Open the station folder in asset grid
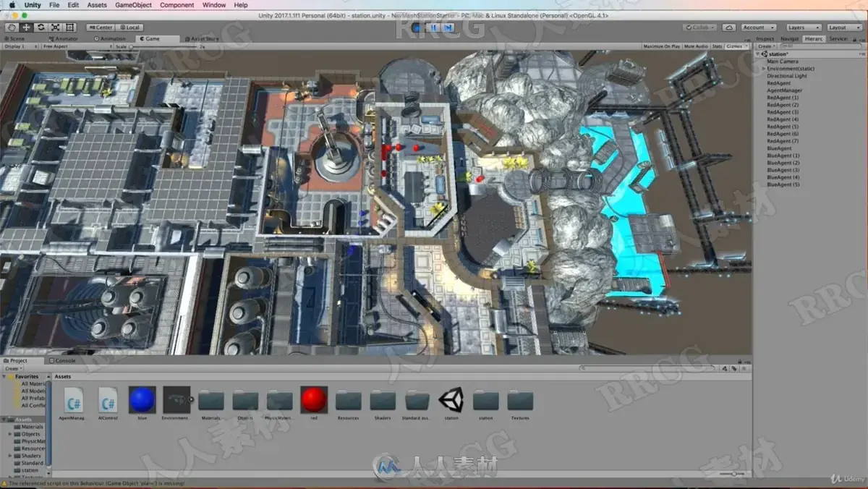Image resolution: width=868 pixels, height=489 pixels. click(x=485, y=400)
